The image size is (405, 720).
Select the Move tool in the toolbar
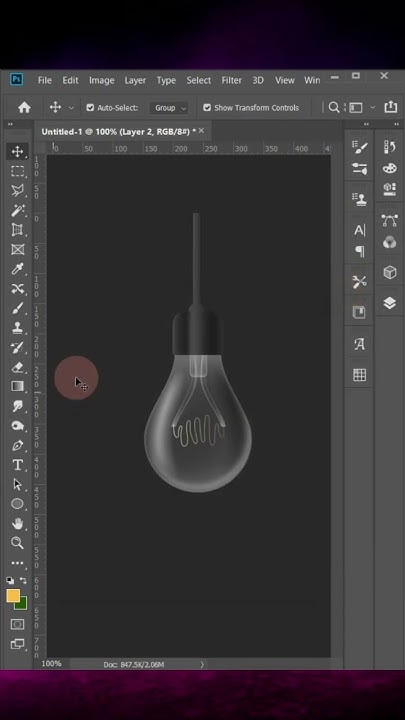click(x=17, y=152)
